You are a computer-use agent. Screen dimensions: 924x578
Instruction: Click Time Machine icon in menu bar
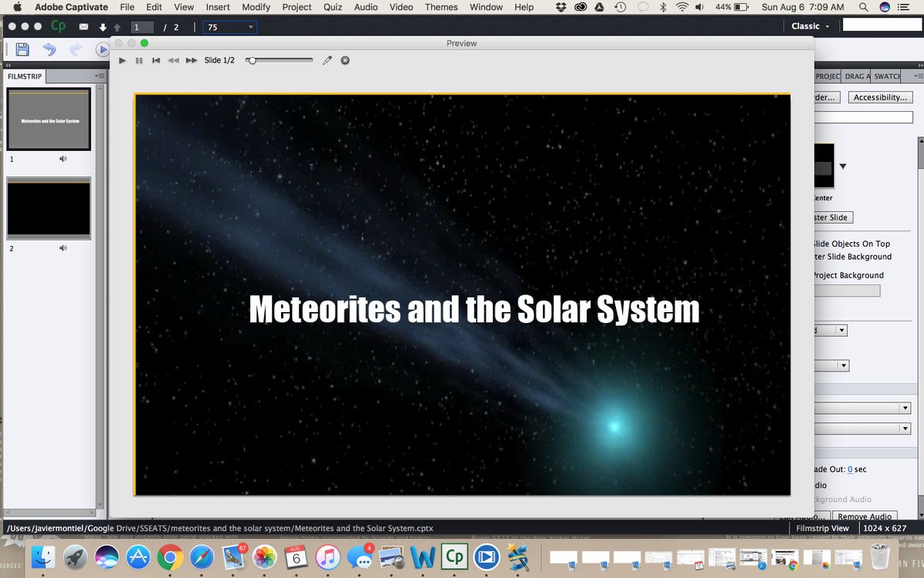point(621,7)
